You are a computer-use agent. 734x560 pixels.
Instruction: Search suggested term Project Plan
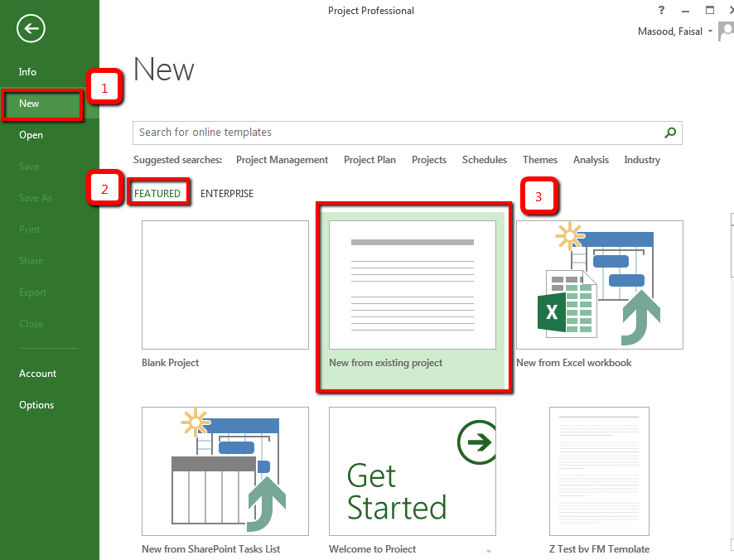click(x=369, y=160)
